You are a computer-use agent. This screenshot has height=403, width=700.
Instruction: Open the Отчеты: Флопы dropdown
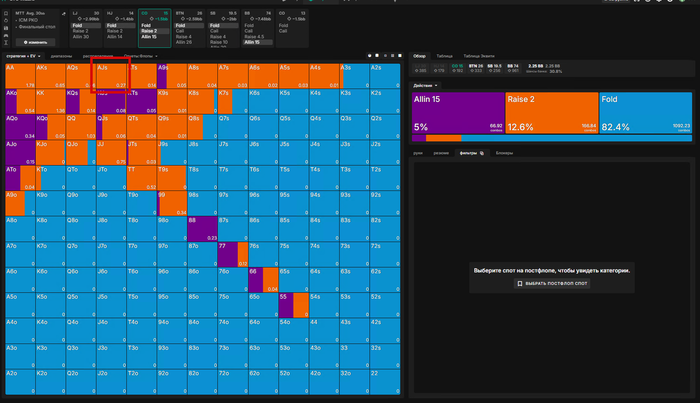[139, 56]
